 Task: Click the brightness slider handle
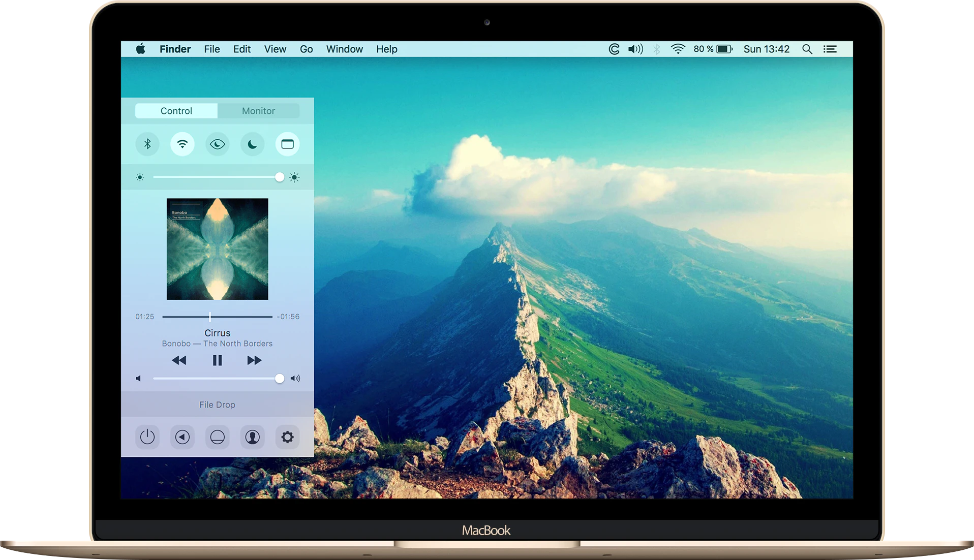click(280, 177)
